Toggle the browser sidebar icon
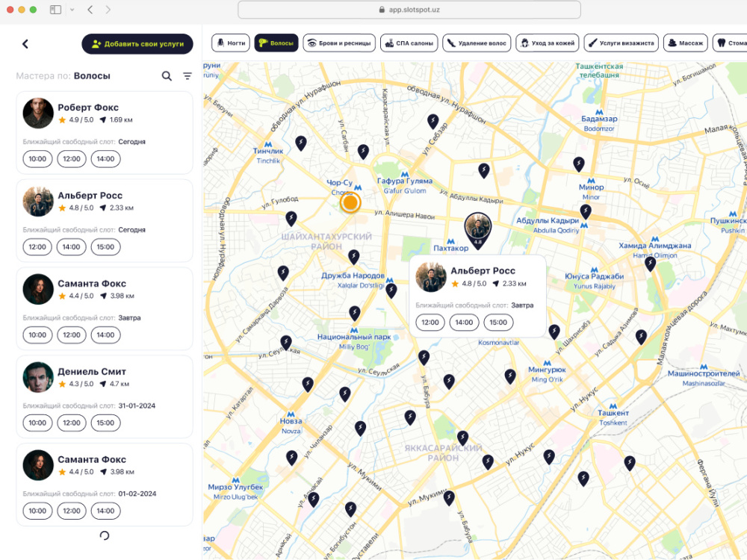 tap(56, 10)
